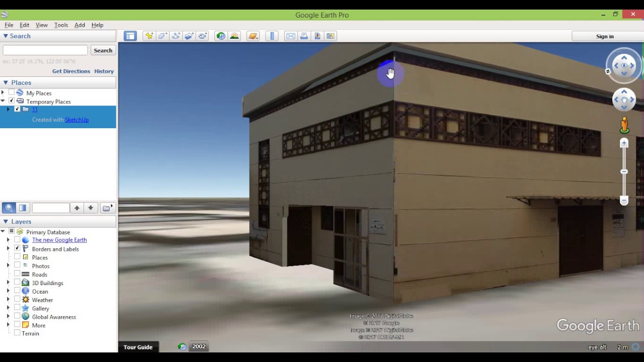Click the Sign in button
This screenshot has height=362, width=644.
point(605,36)
